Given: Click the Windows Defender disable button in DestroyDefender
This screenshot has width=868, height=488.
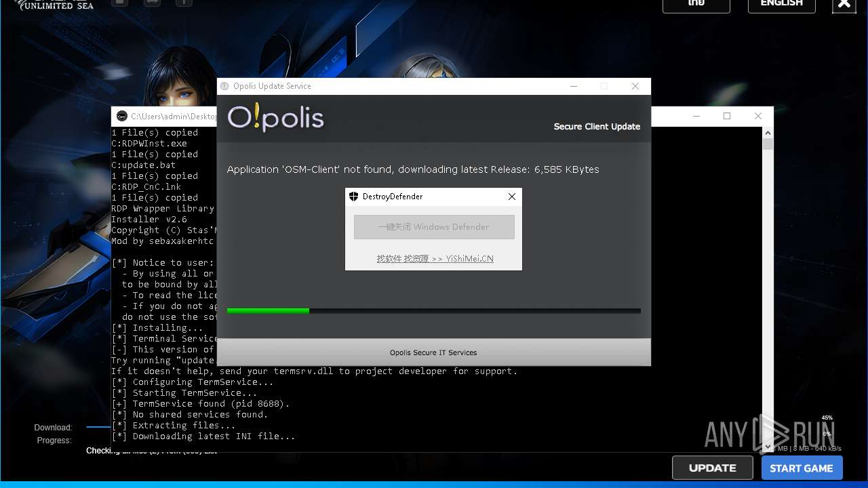Looking at the screenshot, I should pos(434,227).
